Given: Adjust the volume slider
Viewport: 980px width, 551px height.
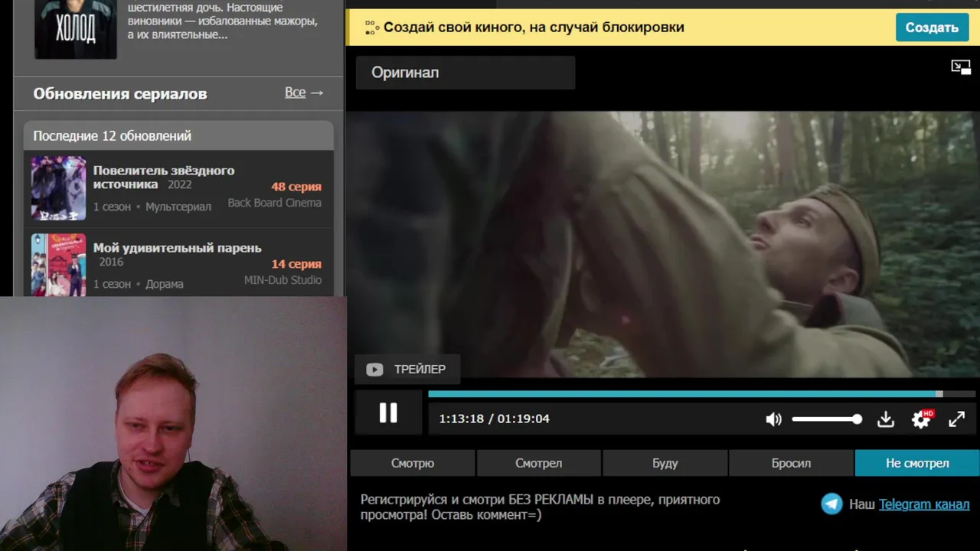Looking at the screenshot, I should 827,419.
